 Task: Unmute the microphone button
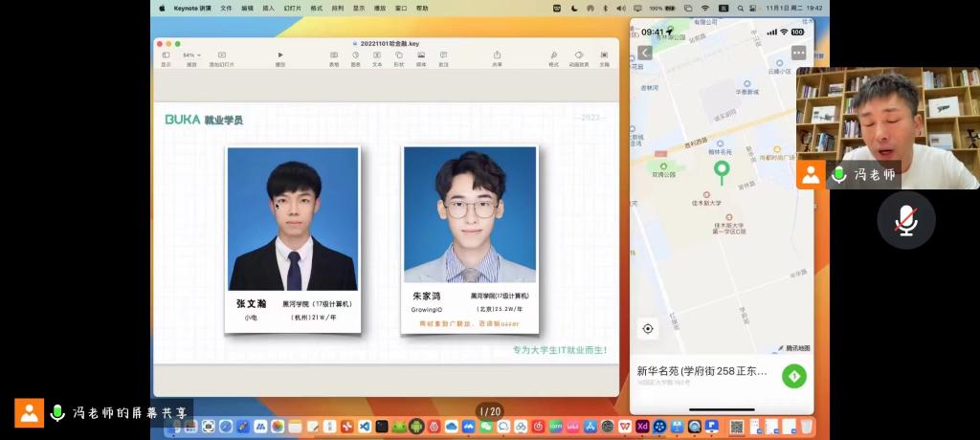(905, 220)
